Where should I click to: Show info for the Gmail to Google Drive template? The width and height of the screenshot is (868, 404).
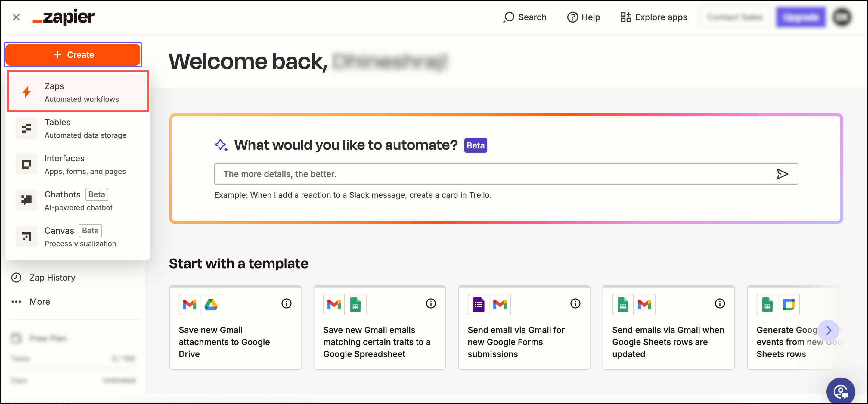tap(287, 303)
